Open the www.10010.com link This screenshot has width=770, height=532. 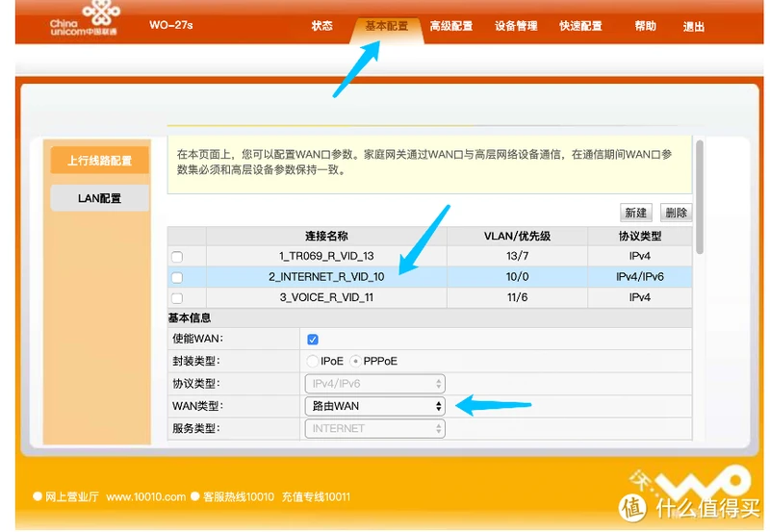point(146,497)
